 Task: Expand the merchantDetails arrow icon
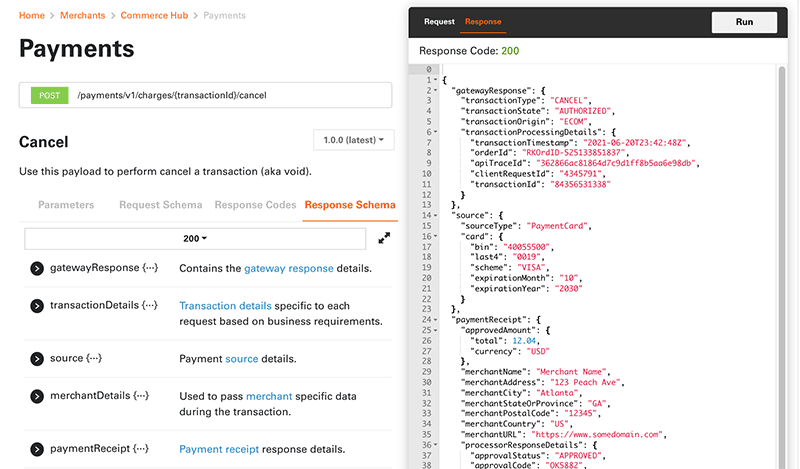tap(37, 396)
